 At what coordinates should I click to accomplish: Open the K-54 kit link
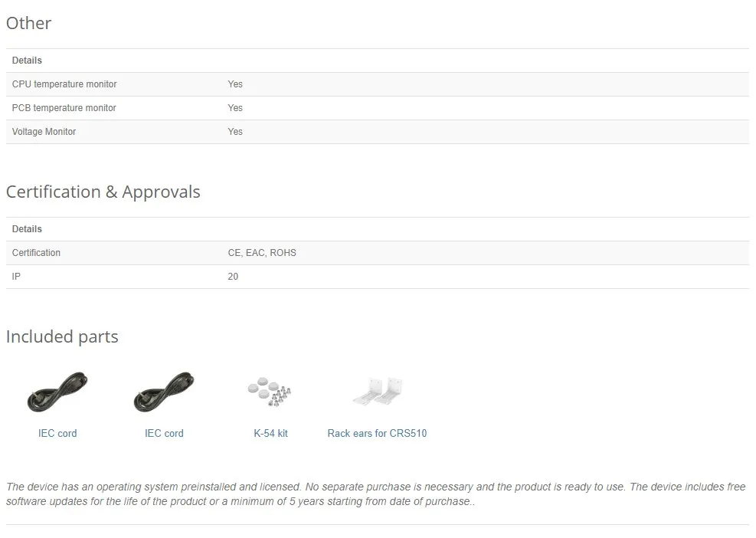[x=270, y=433]
